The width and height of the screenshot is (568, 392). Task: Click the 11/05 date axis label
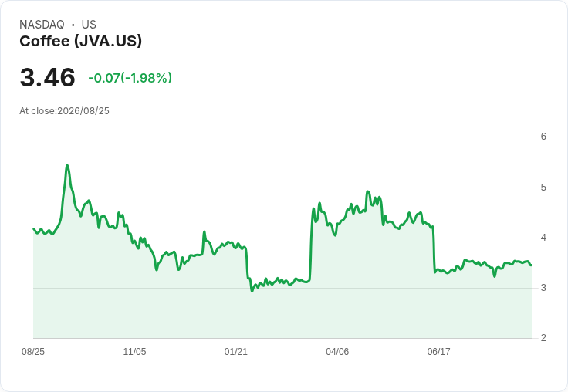click(x=134, y=352)
